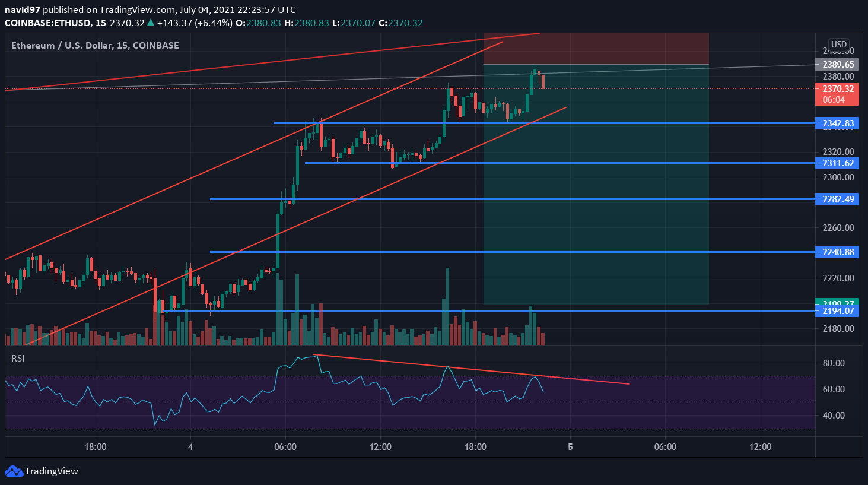The width and height of the screenshot is (868, 485).
Task: Select the 2282.49 price level label
Action: pyautogui.click(x=838, y=199)
